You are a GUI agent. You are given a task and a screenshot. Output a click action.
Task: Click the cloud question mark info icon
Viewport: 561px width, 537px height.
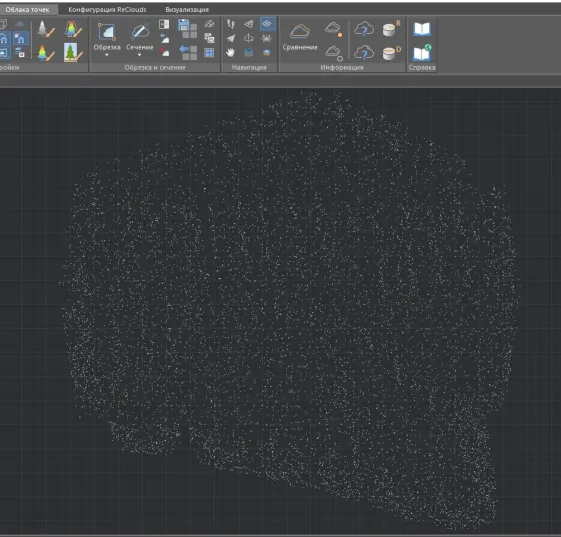[x=364, y=29]
